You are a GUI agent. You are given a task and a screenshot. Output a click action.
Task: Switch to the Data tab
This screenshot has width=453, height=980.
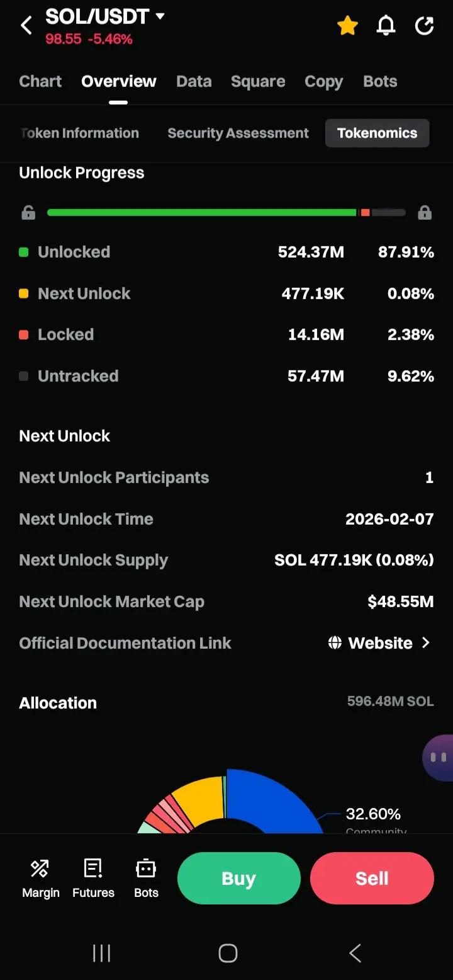pos(194,81)
